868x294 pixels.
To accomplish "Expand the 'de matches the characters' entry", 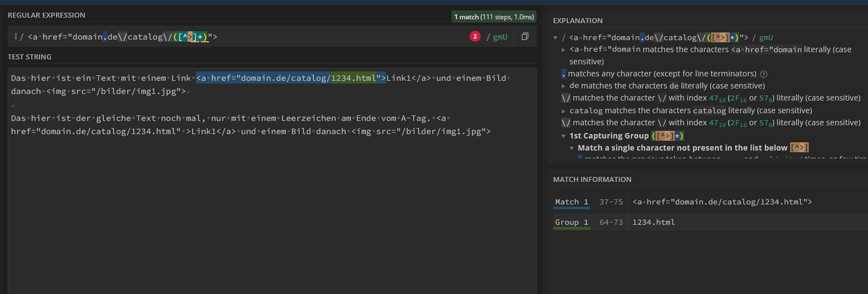I will click(x=563, y=86).
